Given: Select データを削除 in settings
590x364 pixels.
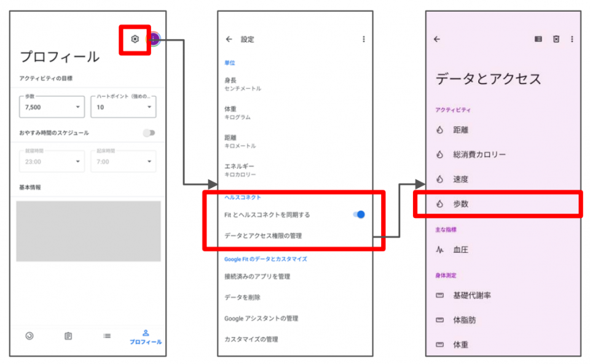Looking at the screenshot, I should pyautogui.click(x=242, y=298).
